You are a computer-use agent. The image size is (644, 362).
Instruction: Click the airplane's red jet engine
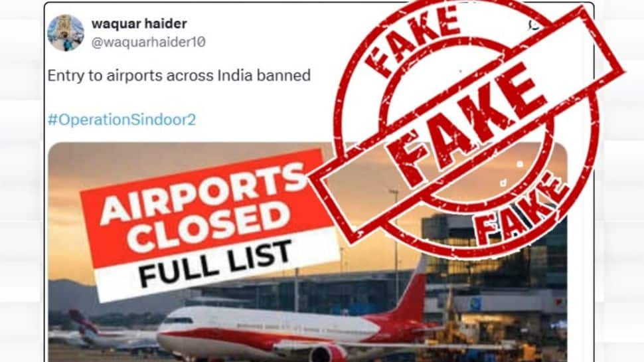[x=327, y=353]
